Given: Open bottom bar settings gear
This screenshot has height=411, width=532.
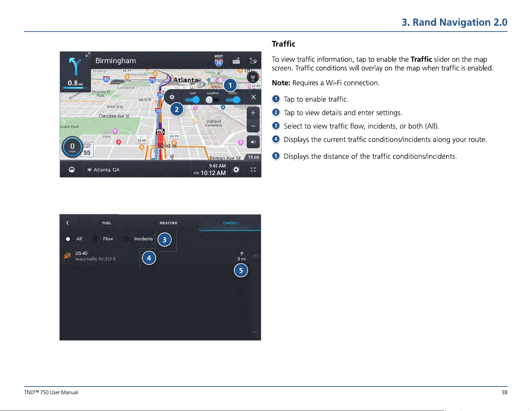Looking at the screenshot, I should click(x=236, y=169).
